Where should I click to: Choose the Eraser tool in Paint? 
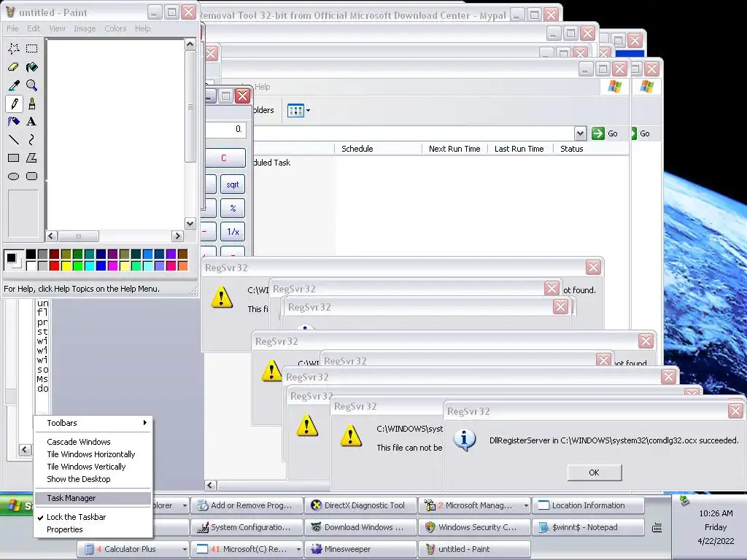point(14,66)
